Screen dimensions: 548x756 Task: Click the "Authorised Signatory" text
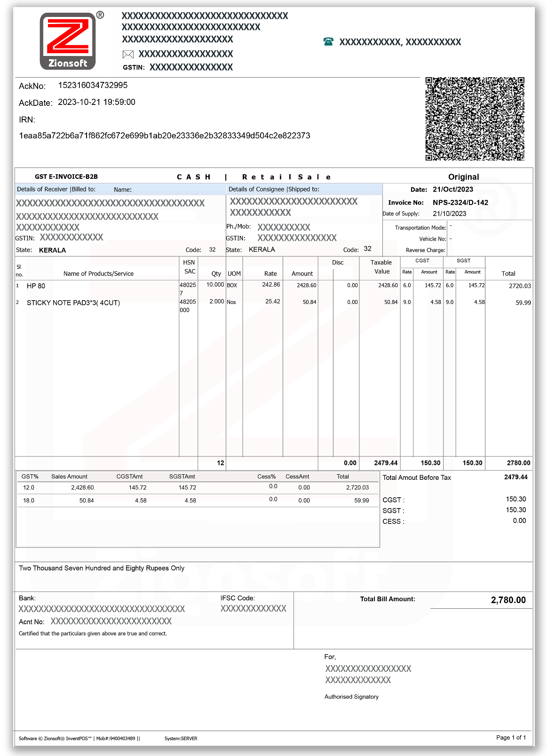click(x=351, y=697)
